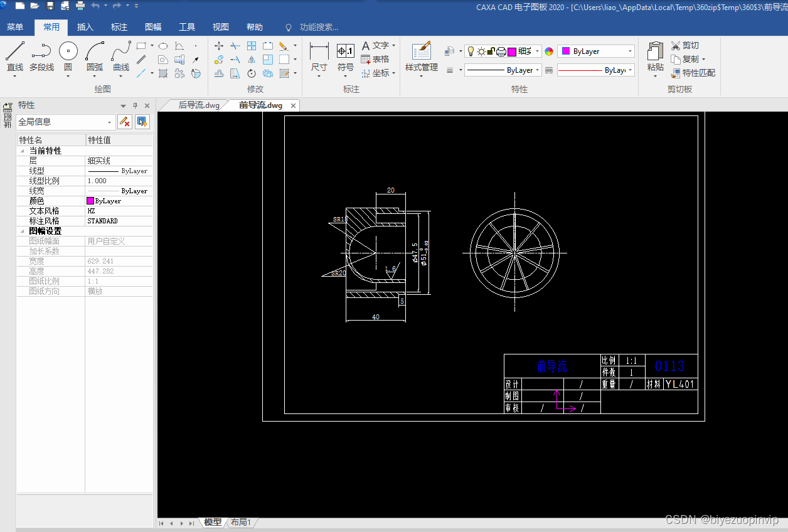The image size is (788, 532).
Task: Collapse the 当前特性 section
Action: pyautogui.click(x=23, y=151)
